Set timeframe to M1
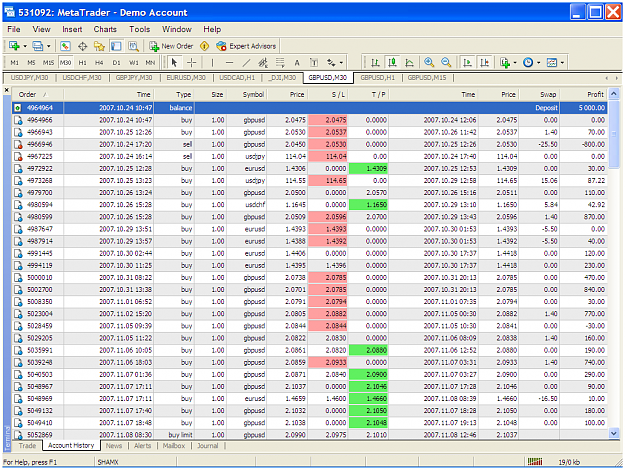Screen dimensions: 625x470 pyautogui.click(x=15, y=63)
